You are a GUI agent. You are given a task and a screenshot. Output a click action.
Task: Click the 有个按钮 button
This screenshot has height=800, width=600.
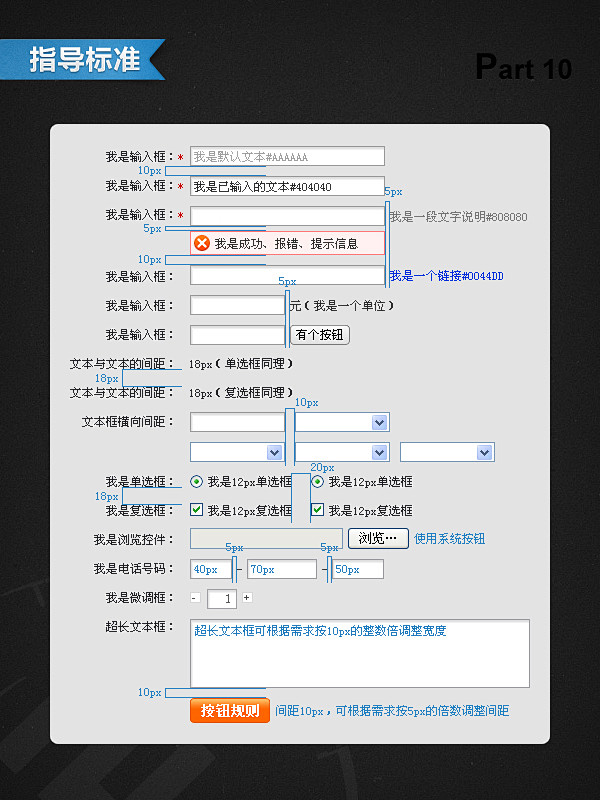pos(320,335)
